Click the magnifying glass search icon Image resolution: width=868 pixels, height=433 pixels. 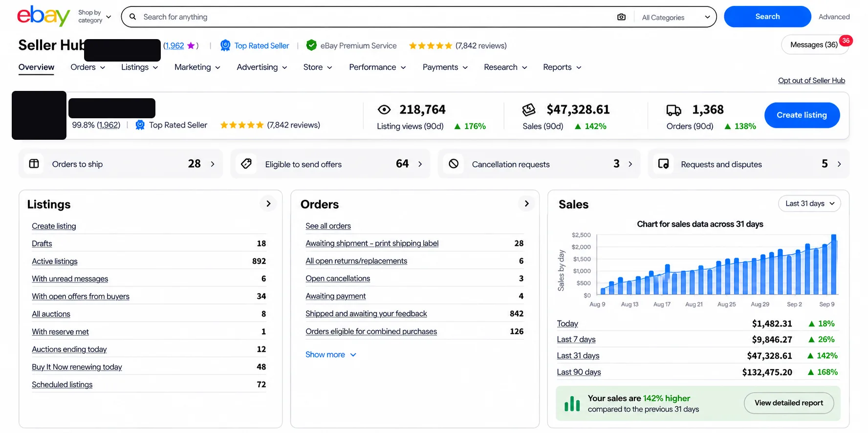pos(132,17)
